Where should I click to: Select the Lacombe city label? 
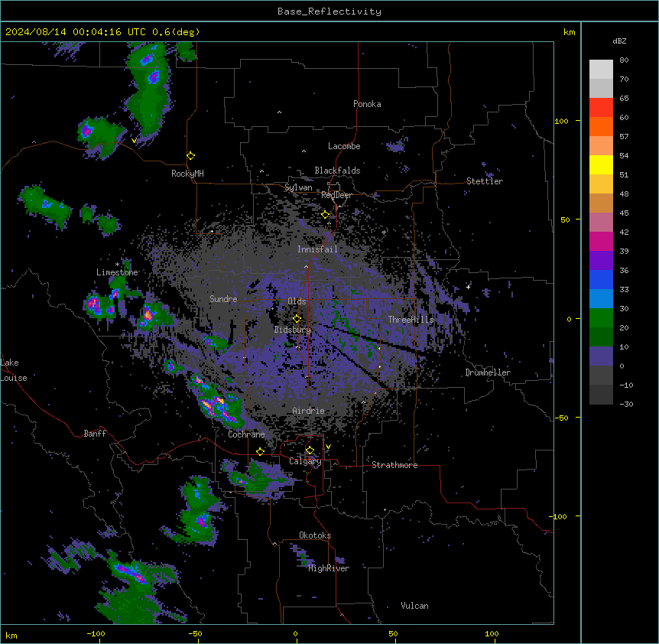(x=344, y=146)
